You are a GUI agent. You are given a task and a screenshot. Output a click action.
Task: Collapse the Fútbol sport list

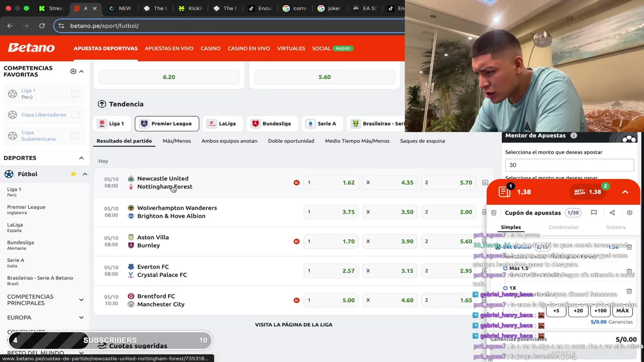85,174
